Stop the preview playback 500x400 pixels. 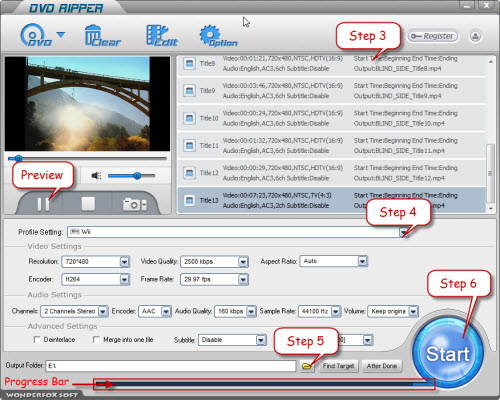[88, 204]
